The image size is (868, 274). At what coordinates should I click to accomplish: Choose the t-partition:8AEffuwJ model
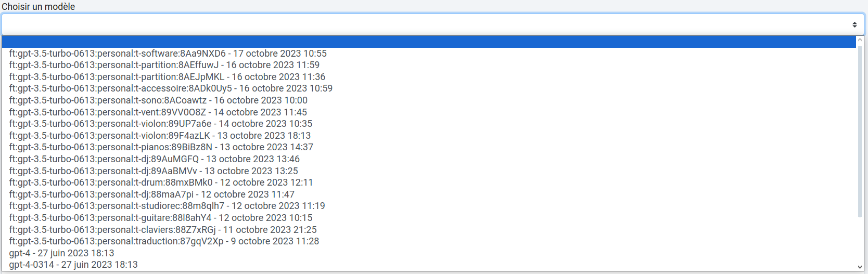[164, 65]
